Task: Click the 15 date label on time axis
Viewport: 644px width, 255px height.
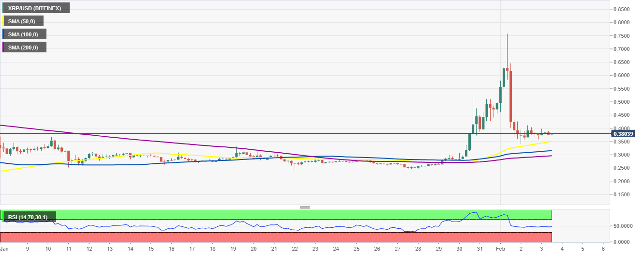Action: [150, 249]
